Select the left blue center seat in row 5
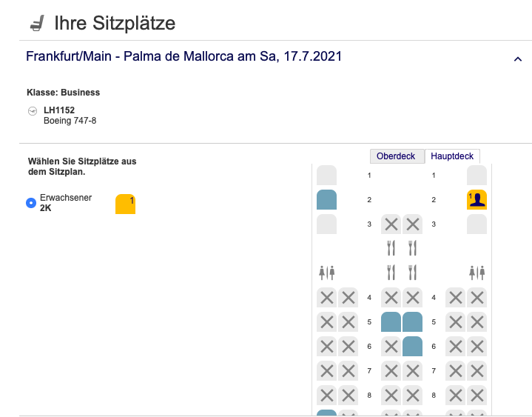The width and height of the screenshot is (532, 417). (391, 322)
